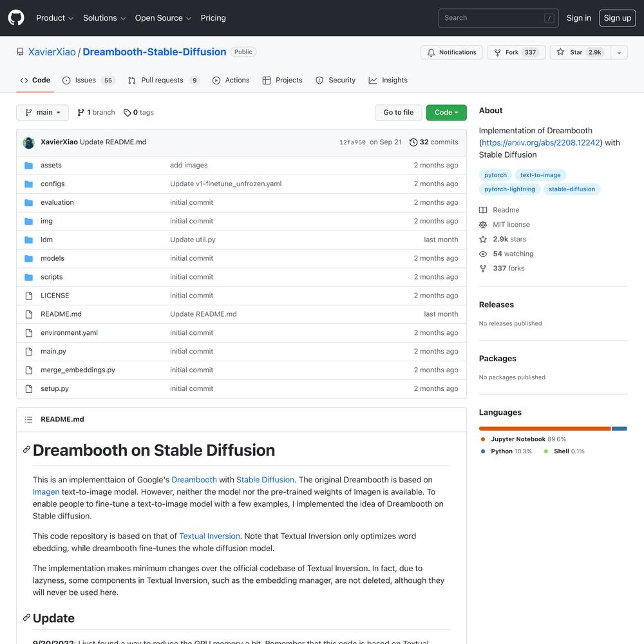View the 32 commits history

coord(434,142)
